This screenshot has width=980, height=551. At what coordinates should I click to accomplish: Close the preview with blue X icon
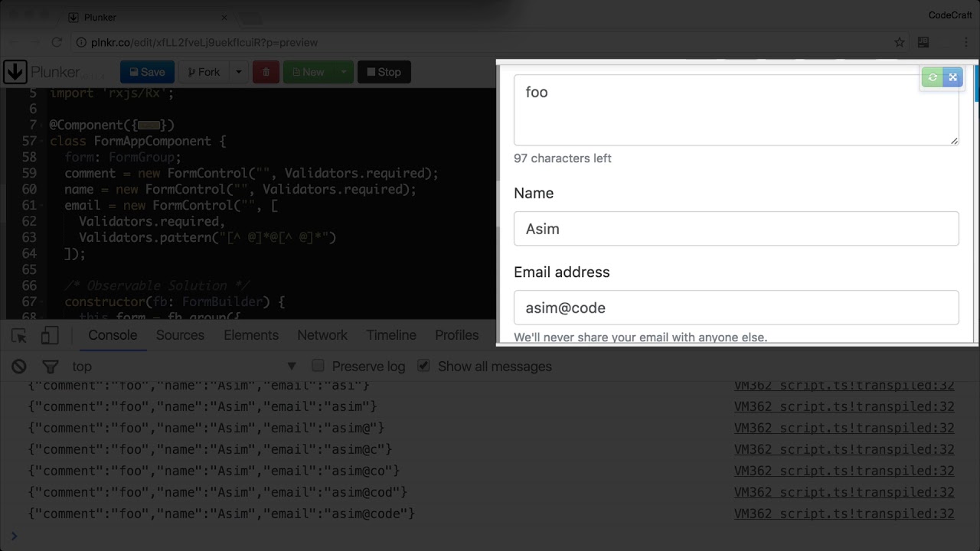click(x=952, y=77)
